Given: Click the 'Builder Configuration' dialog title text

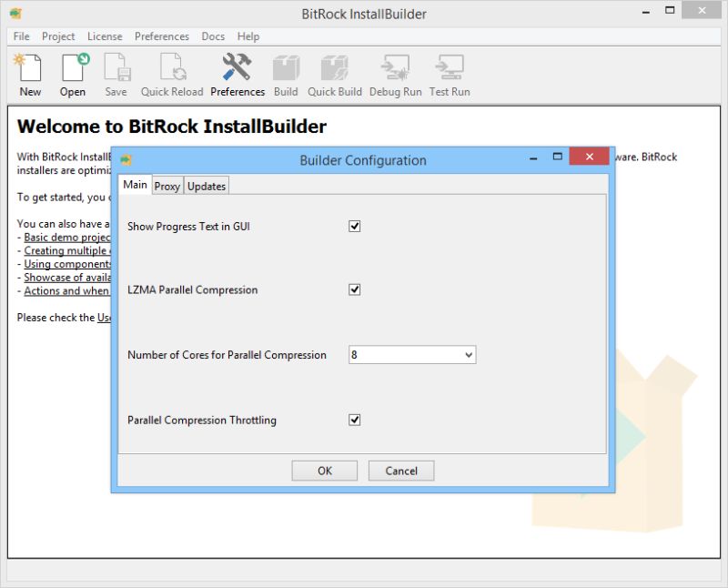Looking at the screenshot, I should pos(362,160).
